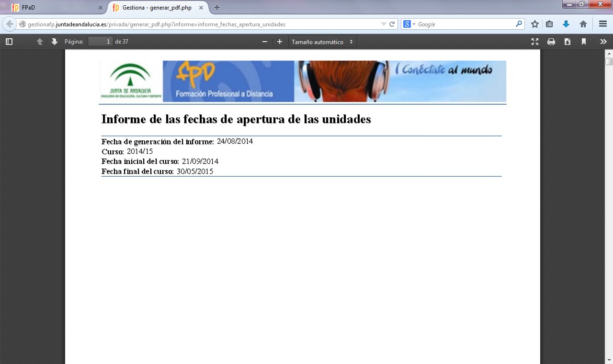Click the search magnifier icon

coord(519,24)
